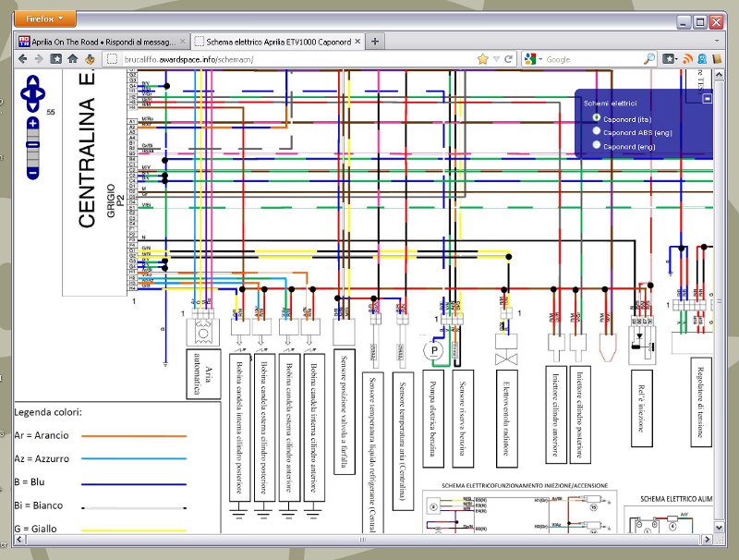The height and width of the screenshot is (560, 739).
Task: Click the B = Blu legend entry
Action: [x=100, y=482]
